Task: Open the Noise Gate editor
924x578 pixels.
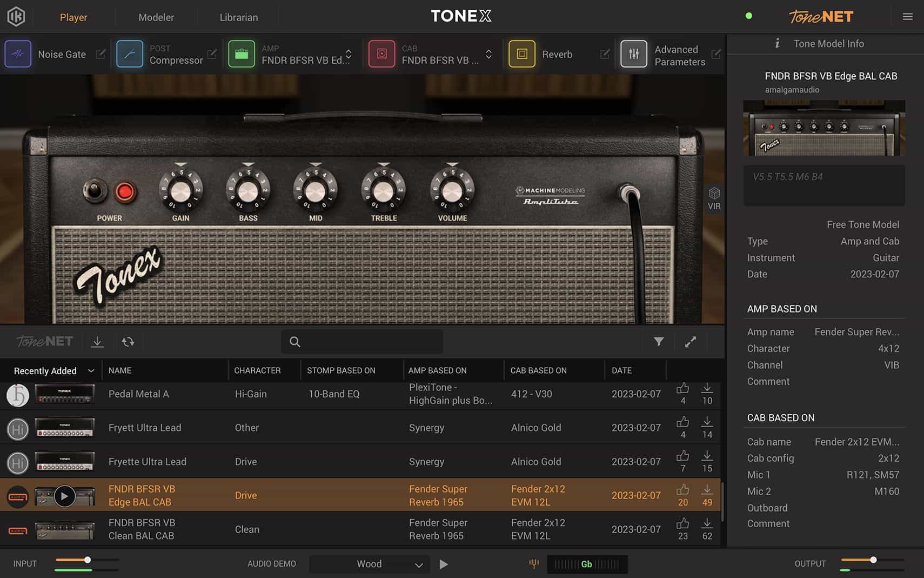Action: pyautogui.click(x=101, y=54)
